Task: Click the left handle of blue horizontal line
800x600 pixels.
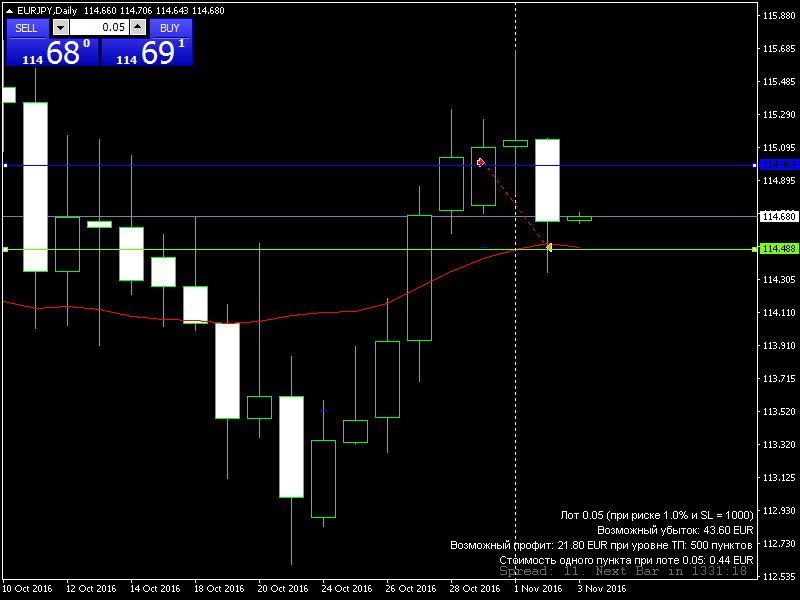Action: (x=6, y=165)
